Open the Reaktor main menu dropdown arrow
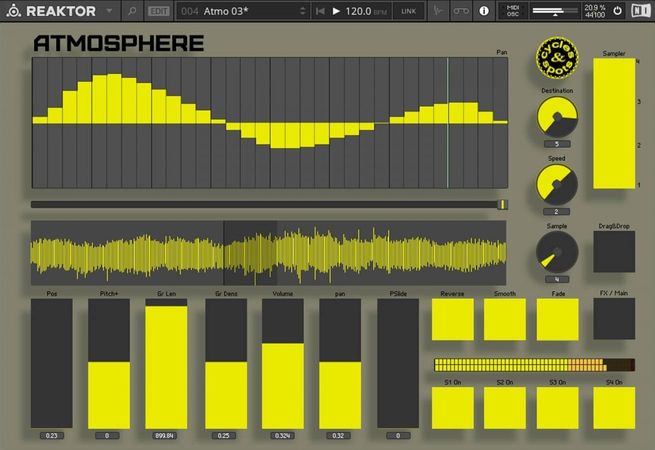The width and height of the screenshot is (655, 450). 109,11
